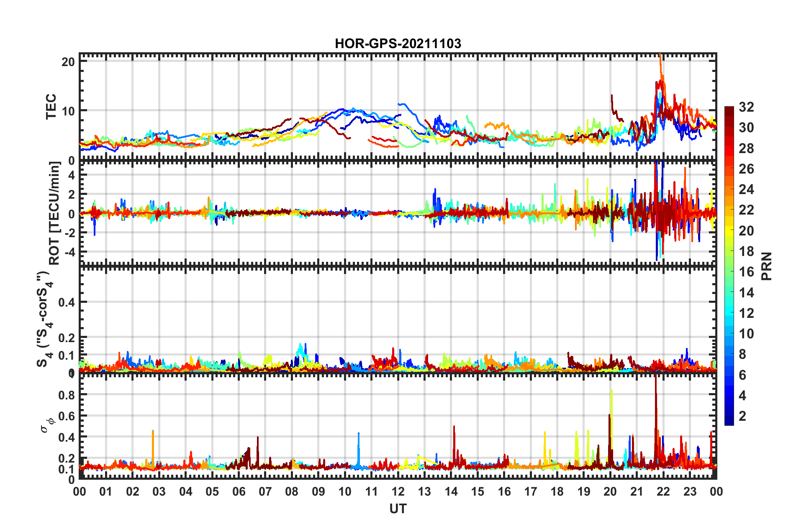Viewport: 796px width, 532px height.
Task: Click colorbar tick label 24
Action: 746,189
